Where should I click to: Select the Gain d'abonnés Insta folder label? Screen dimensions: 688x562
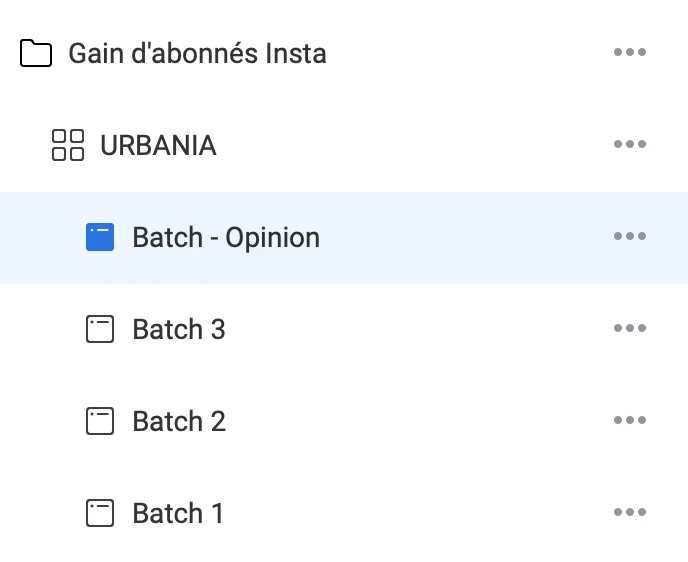197,53
